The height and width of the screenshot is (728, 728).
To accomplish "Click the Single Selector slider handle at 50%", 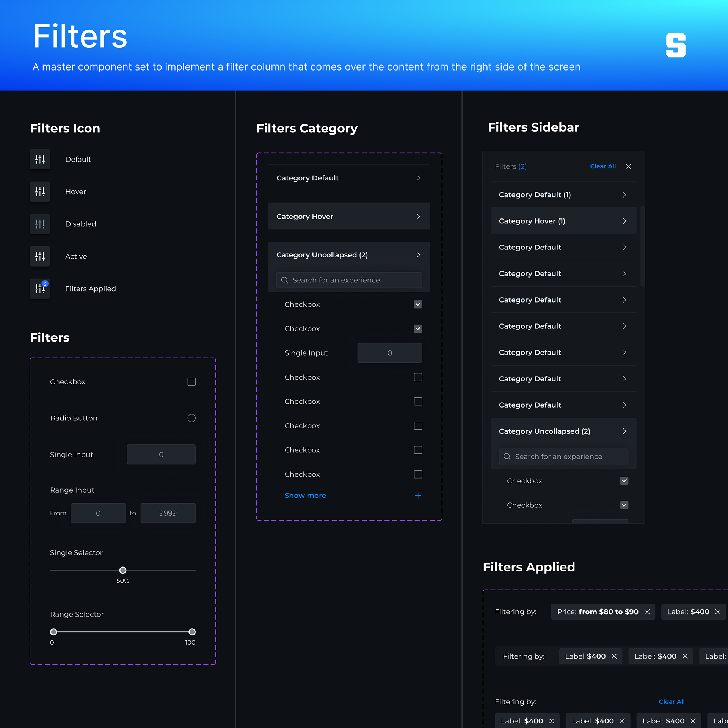I will point(123,570).
